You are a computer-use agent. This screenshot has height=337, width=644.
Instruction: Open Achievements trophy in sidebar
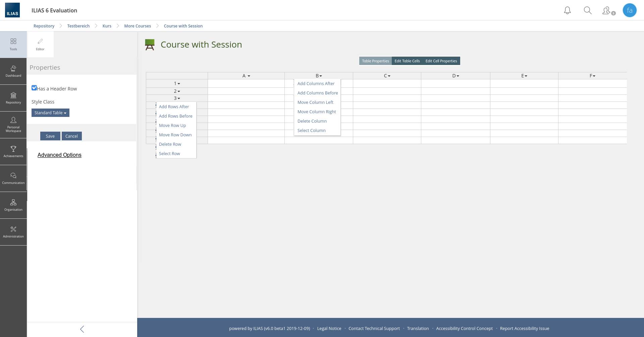click(13, 151)
